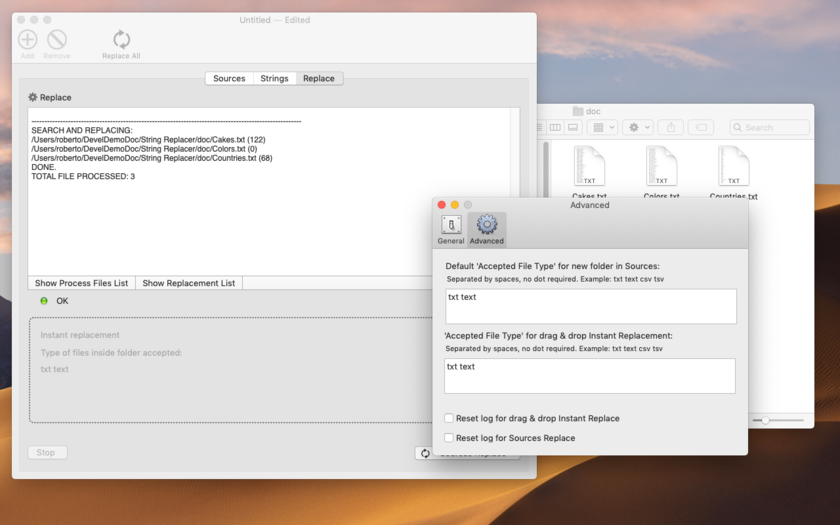Enable Reset log for Sources Replace
This screenshot has height=525, width=840.
[449, 438]
